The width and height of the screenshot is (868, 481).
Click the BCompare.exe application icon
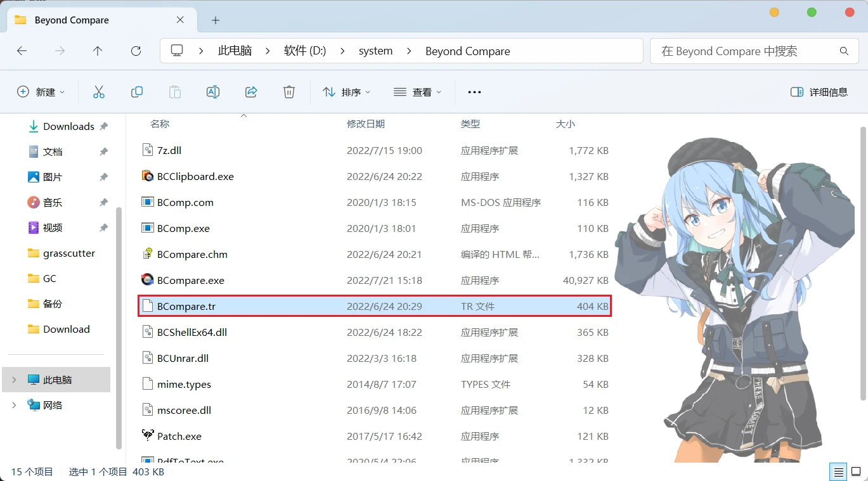(x=147, y=280)
